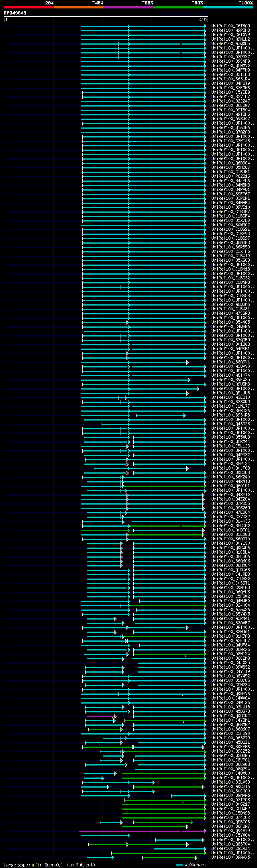Open hit UniRef100_C6T6A5
The width and height of the screenshot is (257, 868).
[230, 26]
